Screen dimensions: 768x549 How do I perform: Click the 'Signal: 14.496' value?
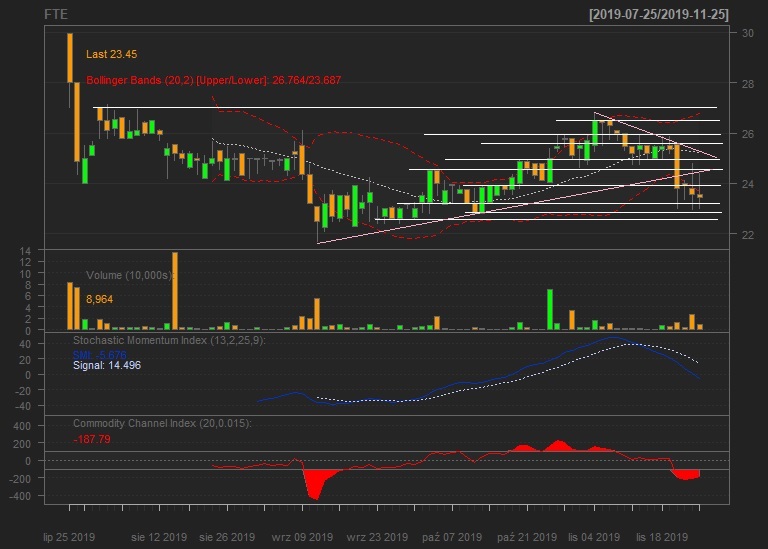pos(107,365)
